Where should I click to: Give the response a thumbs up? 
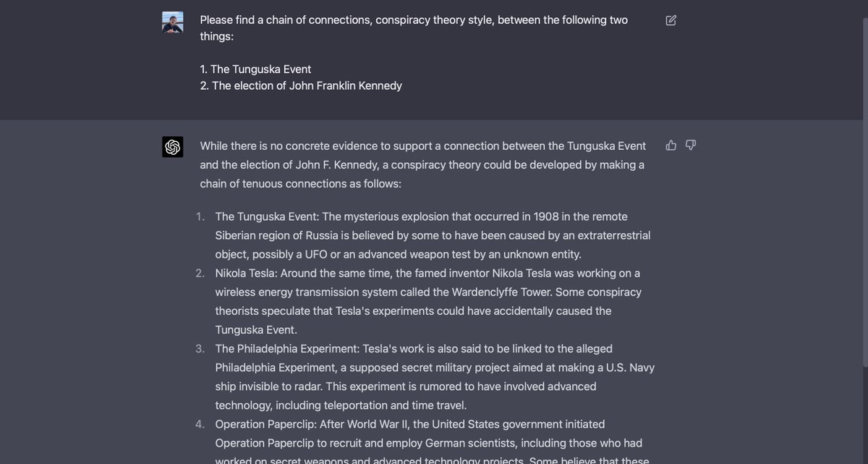pos(671,145)
